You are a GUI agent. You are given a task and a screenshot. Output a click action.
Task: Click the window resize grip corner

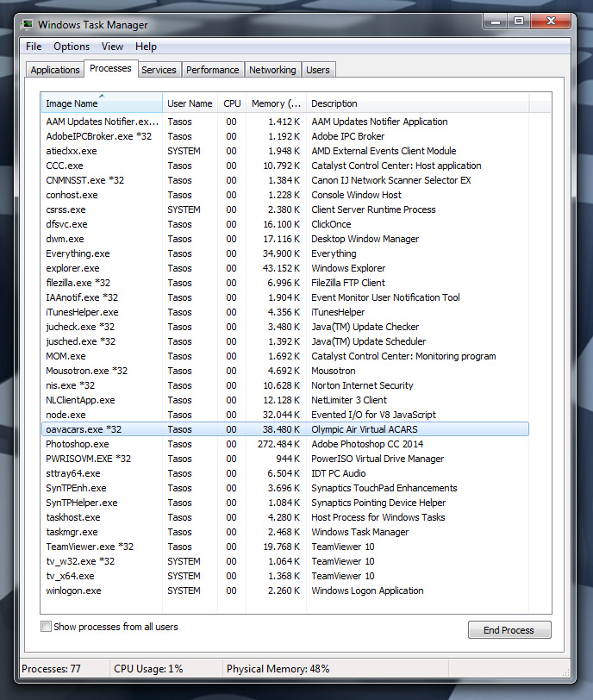point(565,672)
